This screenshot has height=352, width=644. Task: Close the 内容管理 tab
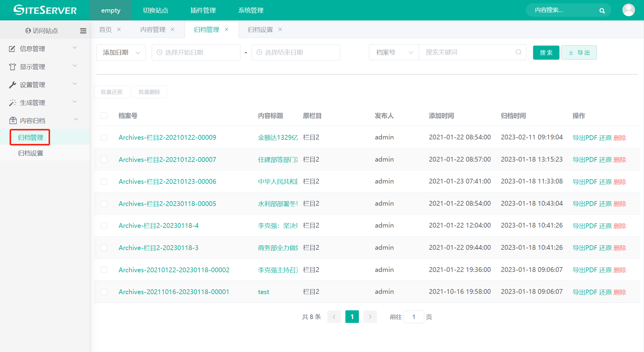(173, 29)
